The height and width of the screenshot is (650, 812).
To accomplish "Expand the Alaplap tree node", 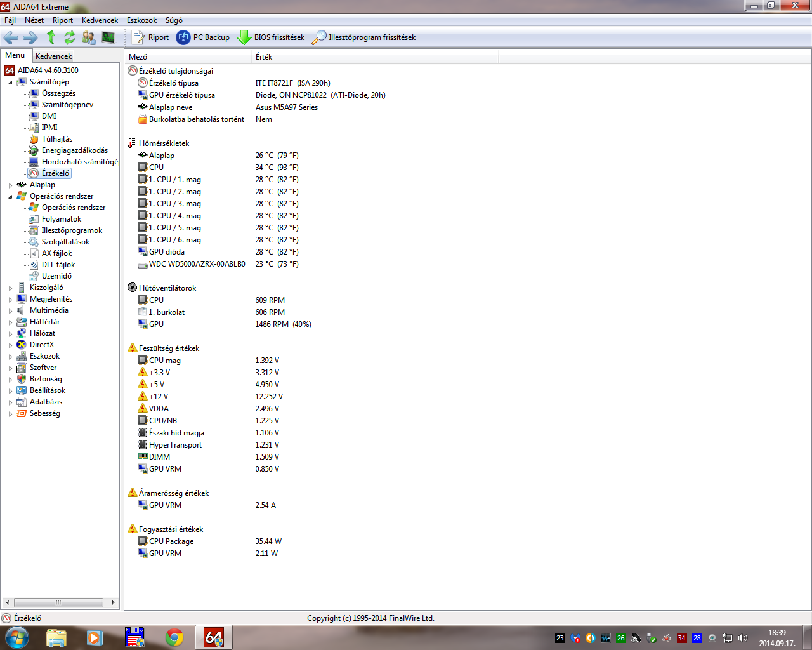I will pyautogui.click(x=10, y=185).
